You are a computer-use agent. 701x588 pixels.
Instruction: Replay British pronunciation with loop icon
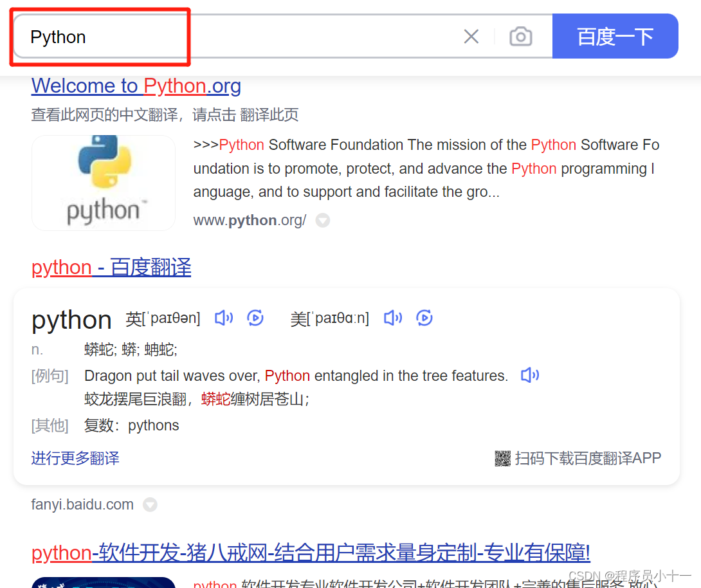click(255, 318)
